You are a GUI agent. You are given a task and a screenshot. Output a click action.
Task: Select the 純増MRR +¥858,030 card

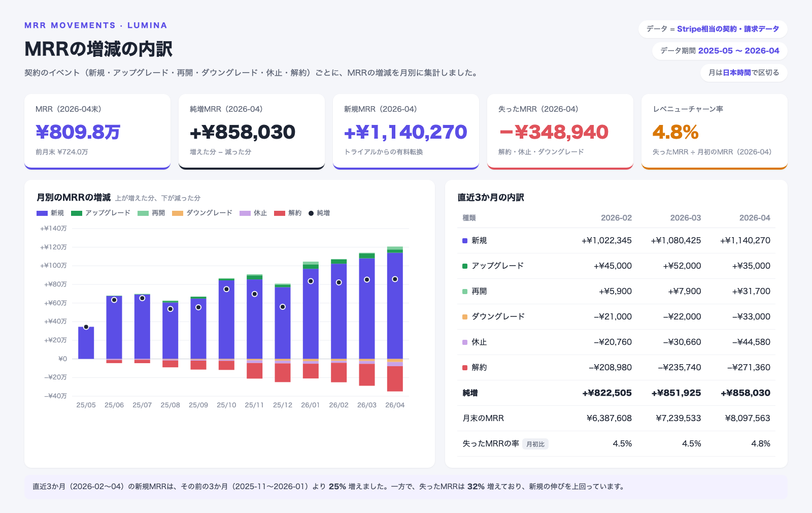point(252,132)
